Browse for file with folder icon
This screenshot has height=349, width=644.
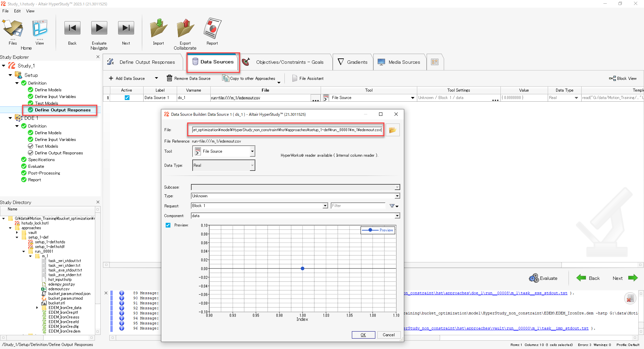click(x=392, y=130)
